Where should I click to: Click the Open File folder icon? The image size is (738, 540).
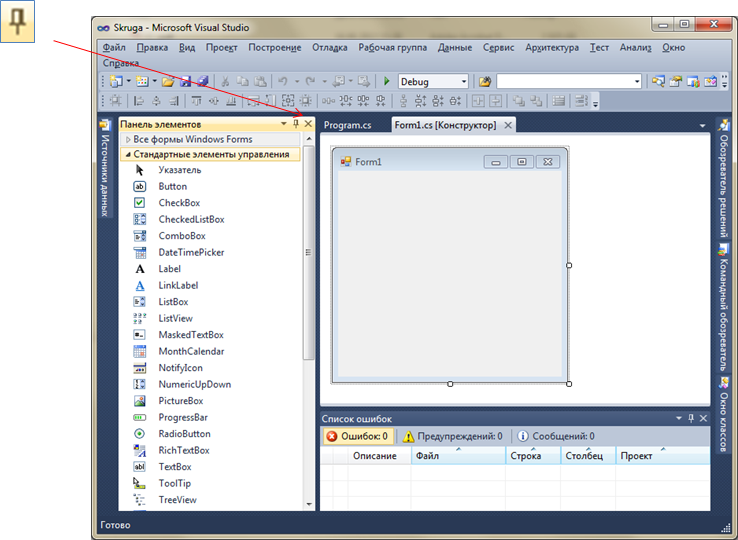click(x=168, y=82)
